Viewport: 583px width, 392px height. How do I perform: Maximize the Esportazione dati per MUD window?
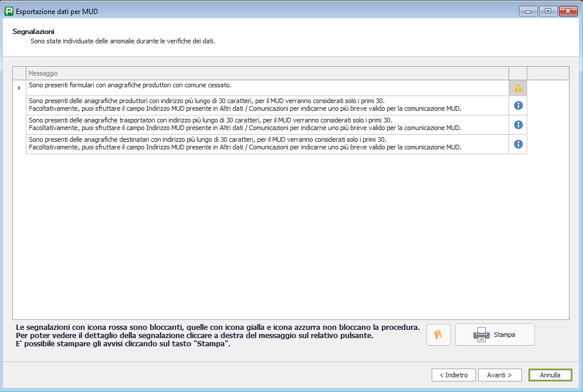pyautogui.click(x=548, y=11)
